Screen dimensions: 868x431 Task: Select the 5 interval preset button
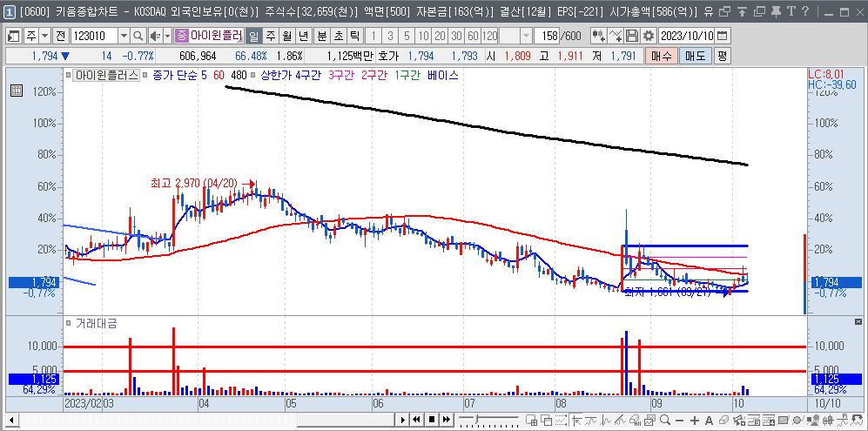coord(407,36)
